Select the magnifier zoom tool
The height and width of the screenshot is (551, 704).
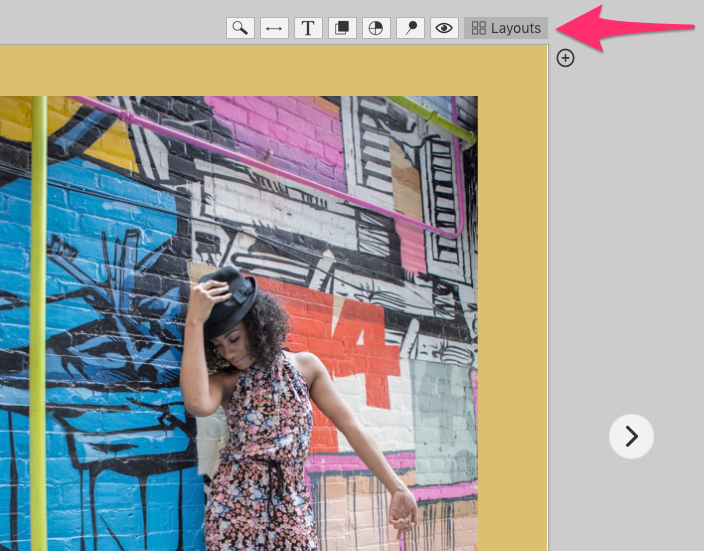pos(240,28)
